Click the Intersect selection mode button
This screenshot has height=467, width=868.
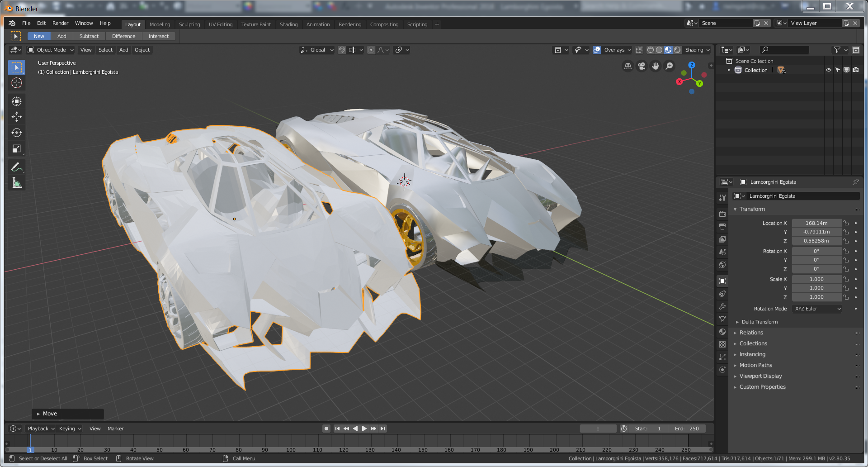[x=158, y=36]
